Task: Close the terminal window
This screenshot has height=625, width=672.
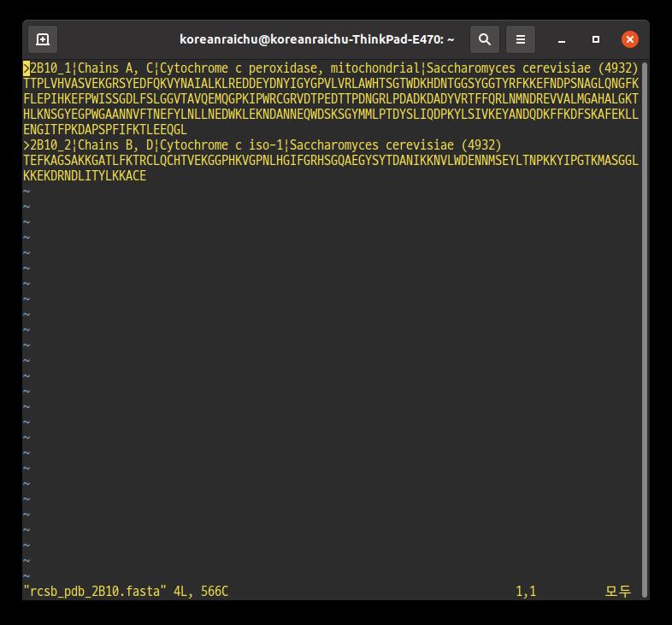Action: pyautogui.click(x=629, y=39)
